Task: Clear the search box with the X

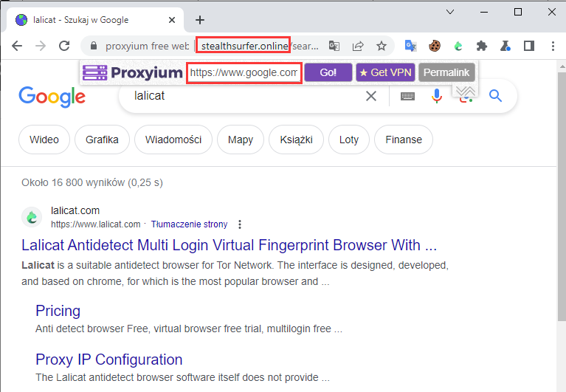Action: (371, 96)
